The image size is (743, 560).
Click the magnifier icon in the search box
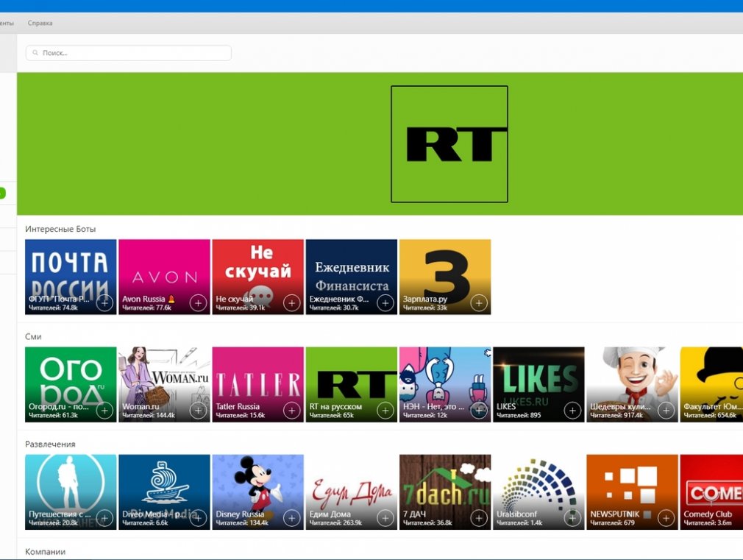[x=35, y=53]
